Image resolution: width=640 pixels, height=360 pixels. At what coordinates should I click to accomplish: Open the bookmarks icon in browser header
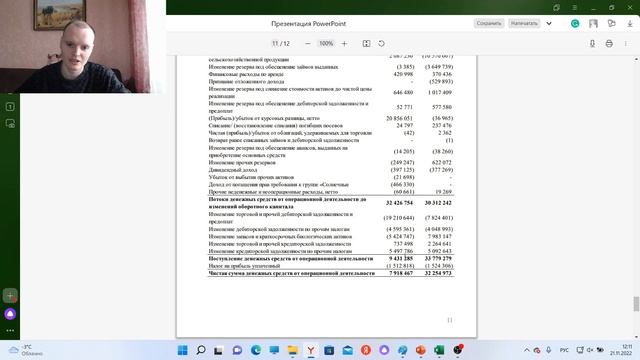click(593, 24)
